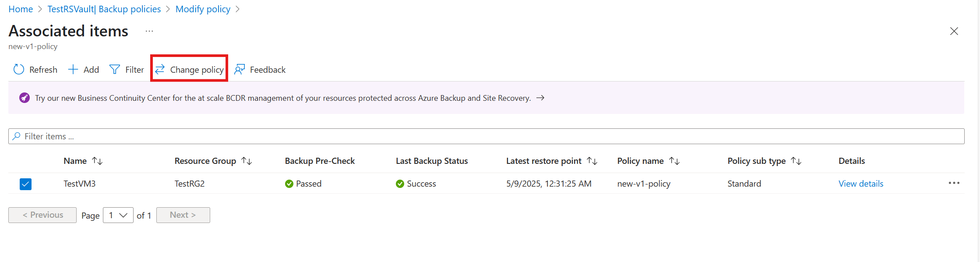
Task: Expand the page number dropdown
Action: coord(118,215)
